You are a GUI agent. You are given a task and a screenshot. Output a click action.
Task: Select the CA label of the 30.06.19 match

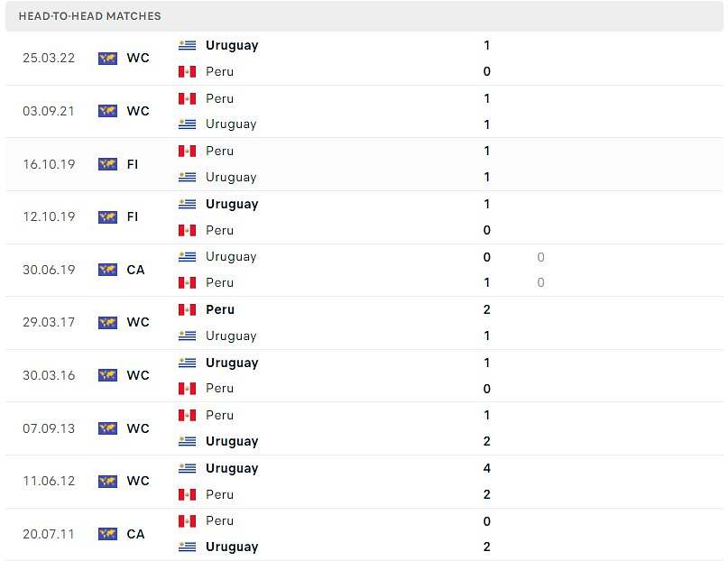point(135,270)
